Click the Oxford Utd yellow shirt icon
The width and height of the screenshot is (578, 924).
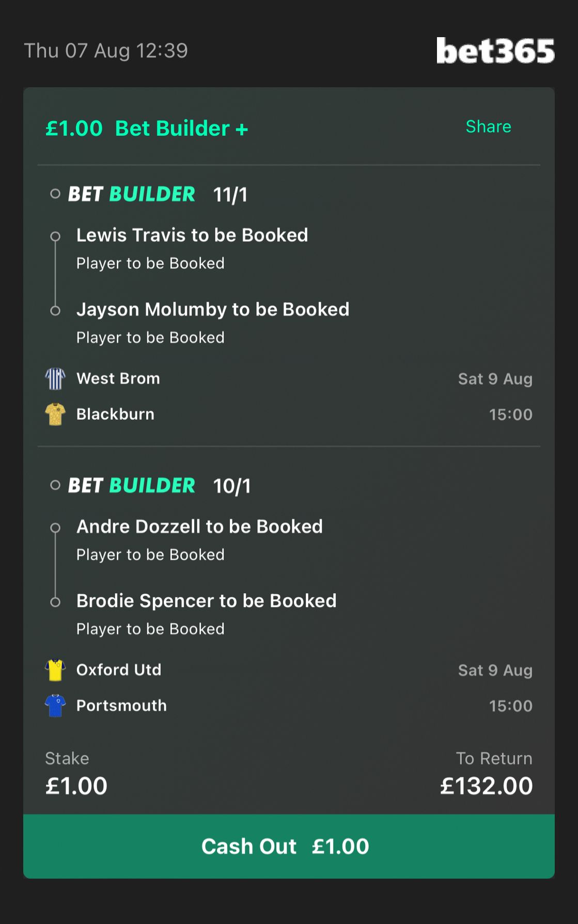click(x=55, y=670)
